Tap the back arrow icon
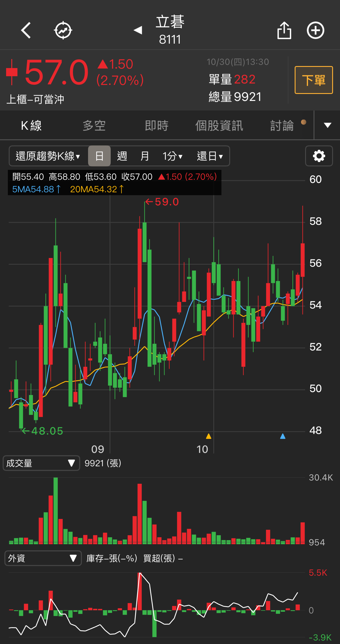This screenshot has width=340, height=644. 26,30
